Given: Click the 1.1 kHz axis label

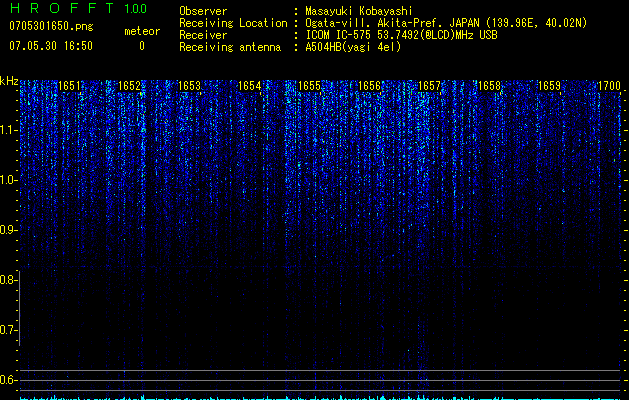Looking at the screenshot, I should 8,130.
